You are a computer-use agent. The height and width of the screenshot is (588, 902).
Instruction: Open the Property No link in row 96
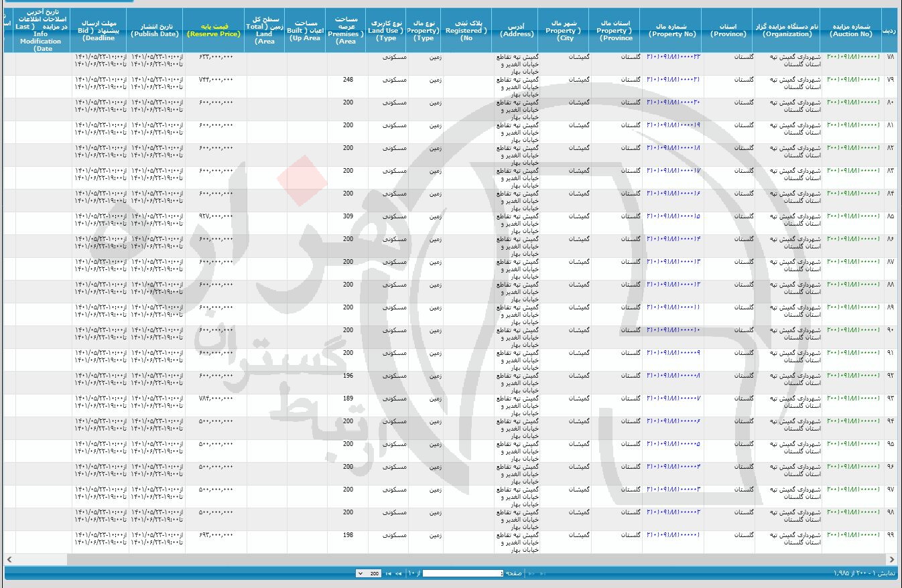[673, 467]
